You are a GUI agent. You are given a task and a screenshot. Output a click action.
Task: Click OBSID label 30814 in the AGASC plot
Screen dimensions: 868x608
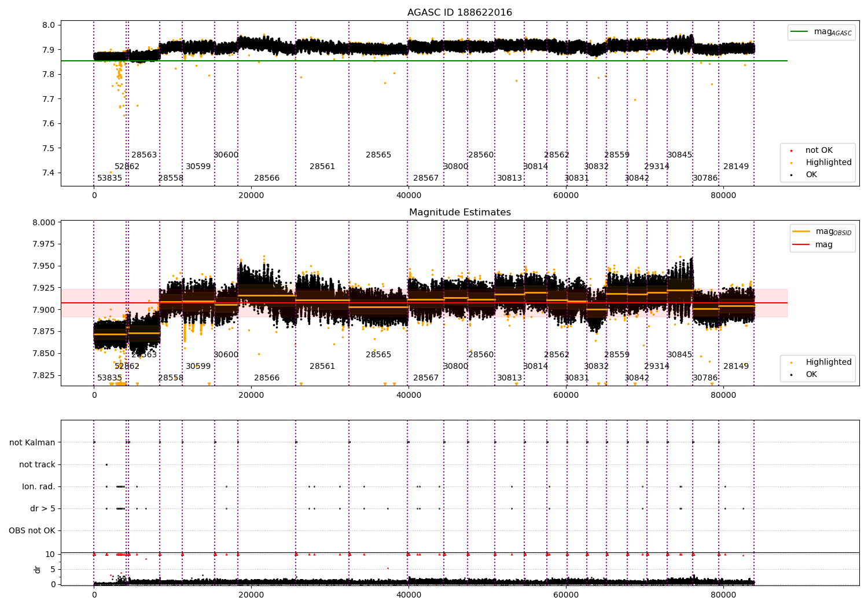(x=536, y=167)
